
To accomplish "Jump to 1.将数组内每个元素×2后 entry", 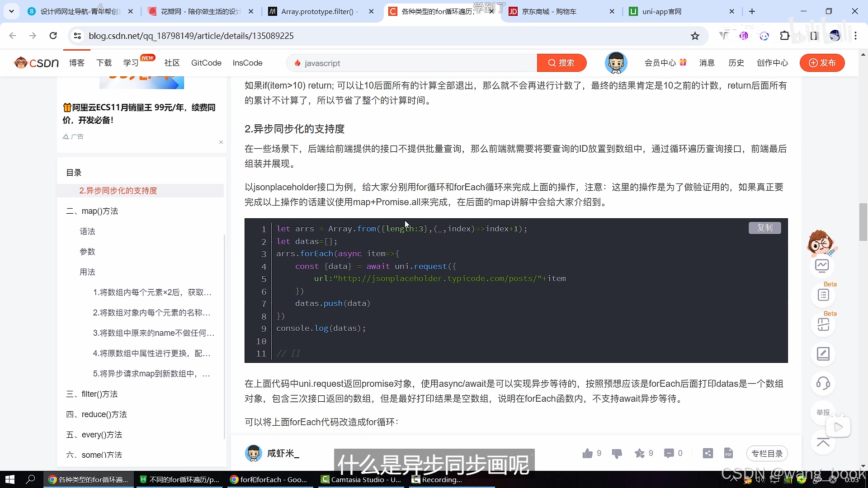I will [152, 292].
